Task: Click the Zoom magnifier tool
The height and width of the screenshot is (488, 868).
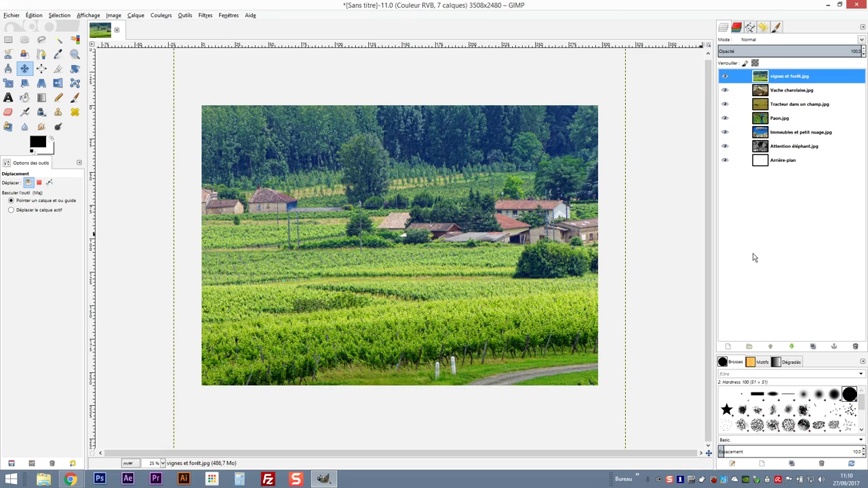Action: pyautogui.click(x=75, y=54)
